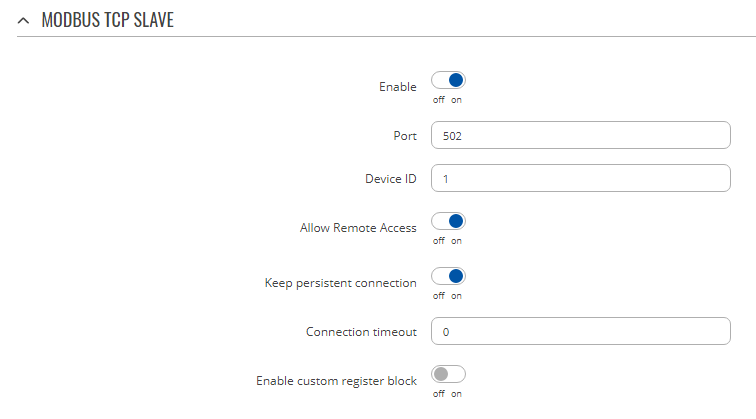756x419 pixels.
Task: Click the Connection timeout input field
Action: pos(580,330)
